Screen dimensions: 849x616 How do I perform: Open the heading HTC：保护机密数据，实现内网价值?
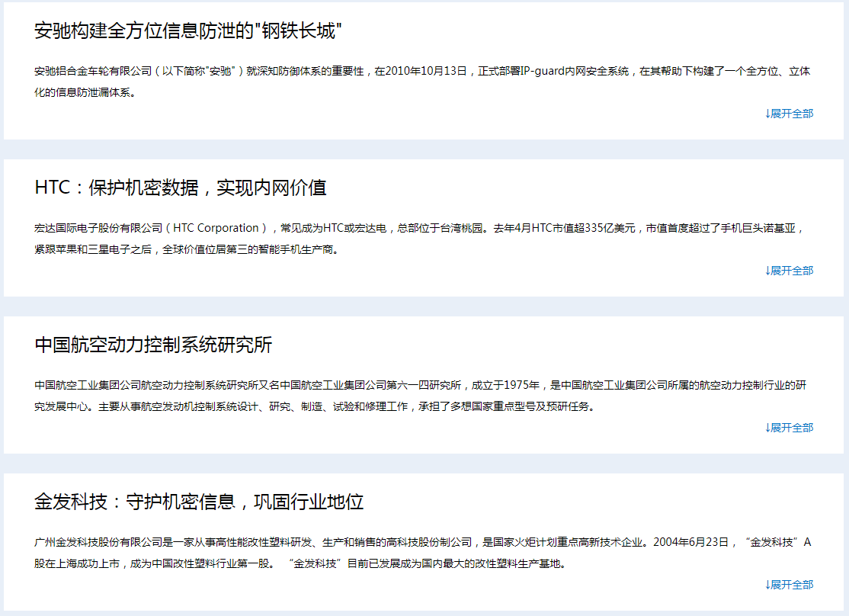click(x=181, y=188)
